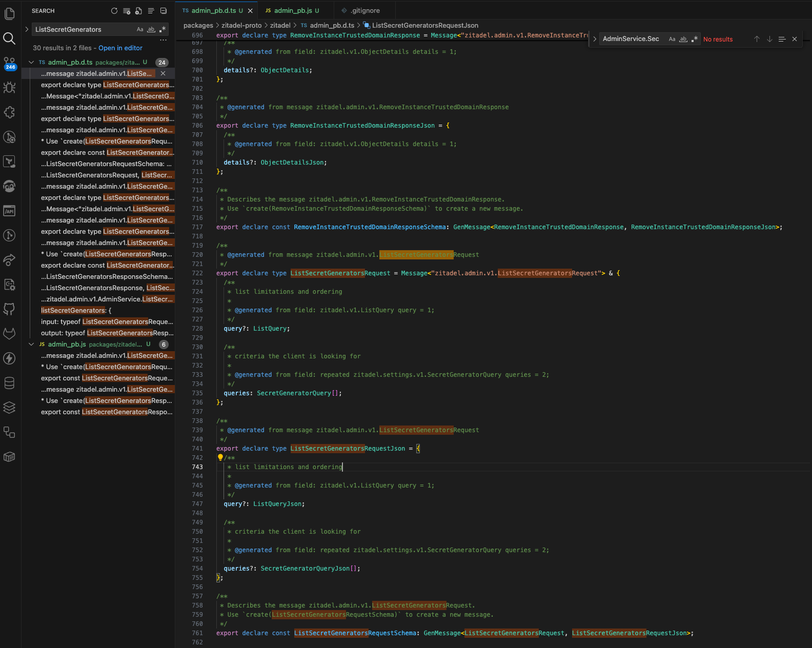Click 'zitadel' breadcrumb segment
The image size is (812, 648).
[x=280, y=25]
